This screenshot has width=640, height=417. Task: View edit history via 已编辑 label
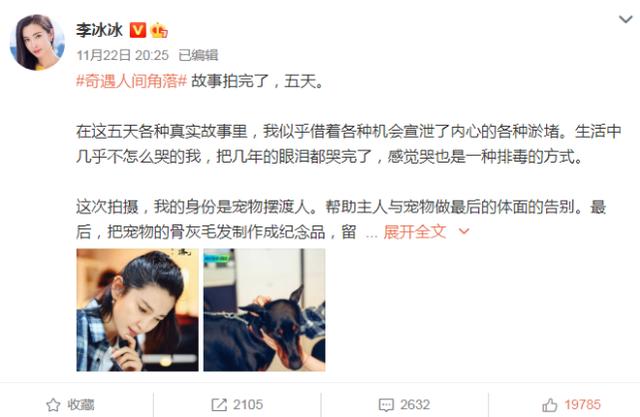coord(198,55)
